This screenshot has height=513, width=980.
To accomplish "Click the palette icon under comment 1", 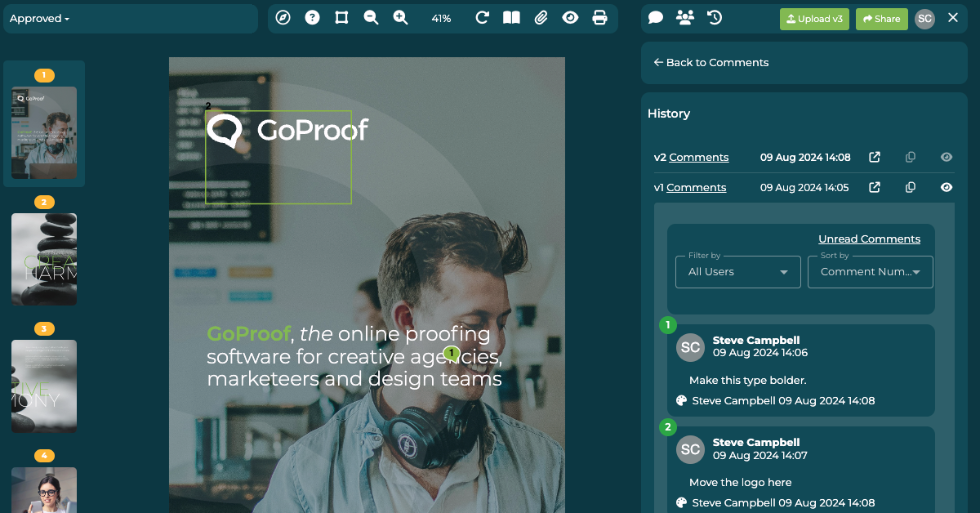I will pos(682,400).
